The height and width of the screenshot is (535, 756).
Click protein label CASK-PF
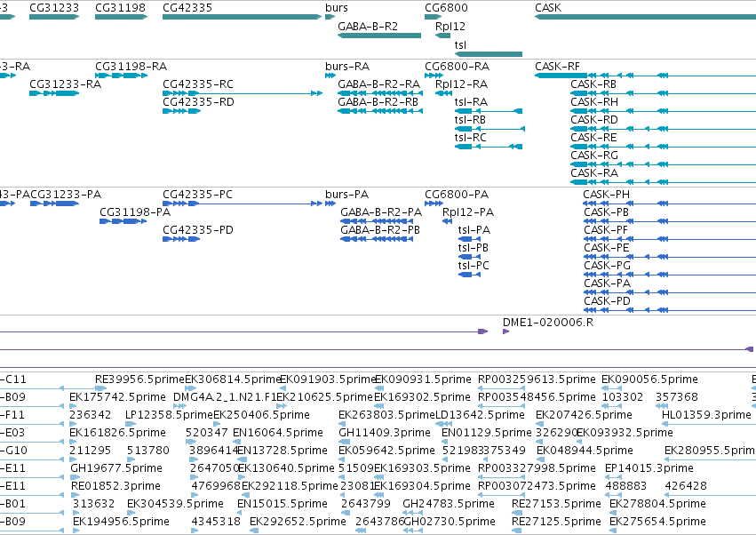pos(606,230)
